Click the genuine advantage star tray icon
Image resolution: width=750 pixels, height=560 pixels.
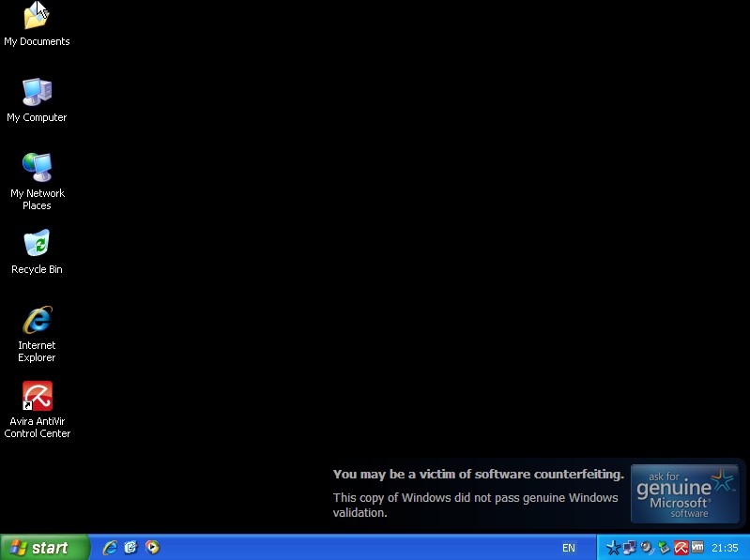coord(613,548)
